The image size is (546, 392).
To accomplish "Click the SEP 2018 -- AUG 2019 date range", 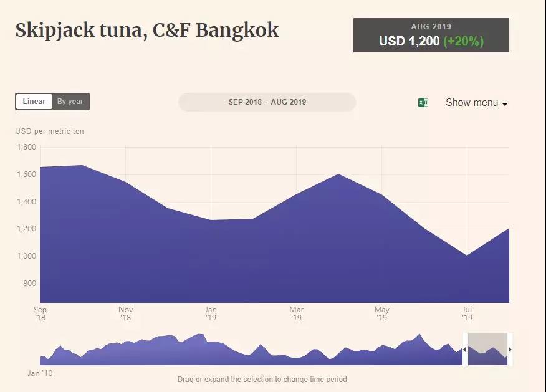I will tap(267, 102).
